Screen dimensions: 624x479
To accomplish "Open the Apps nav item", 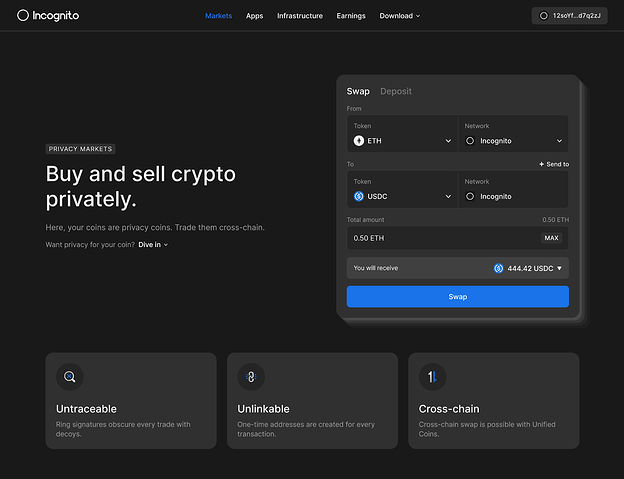I will pos(254,16).
